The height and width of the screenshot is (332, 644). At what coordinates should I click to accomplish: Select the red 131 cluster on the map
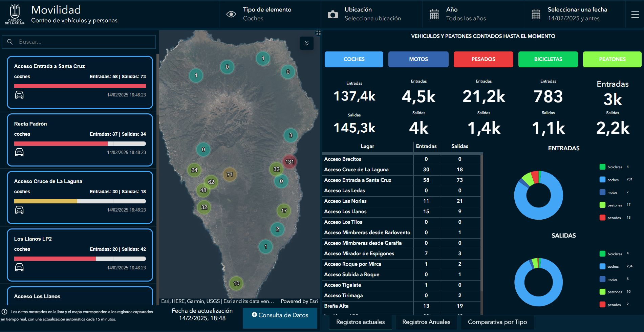coord(289,162)
